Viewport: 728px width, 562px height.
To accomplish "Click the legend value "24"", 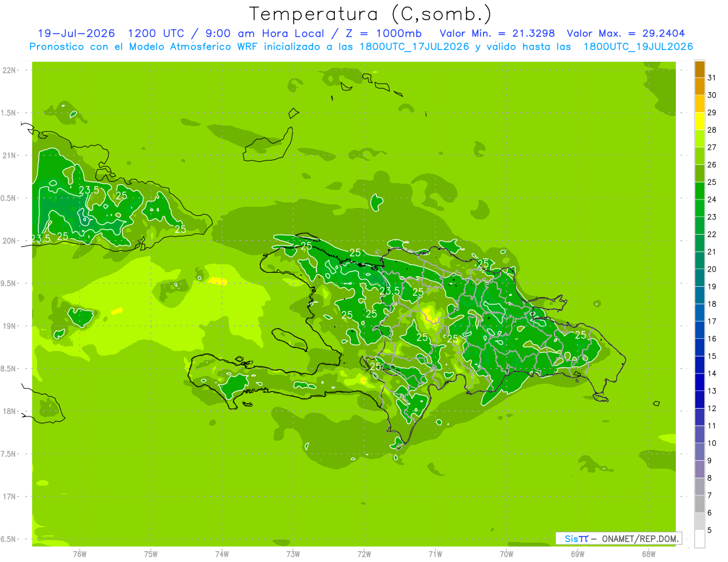I will [x=712, y=199].
